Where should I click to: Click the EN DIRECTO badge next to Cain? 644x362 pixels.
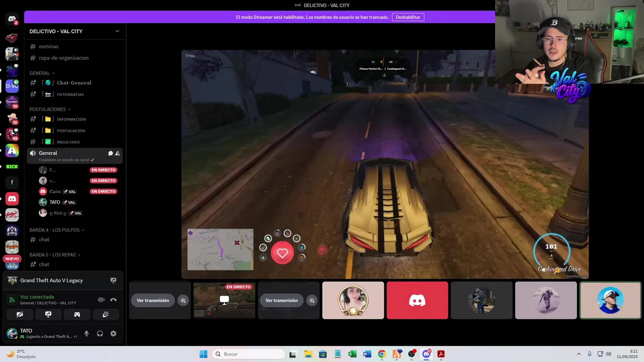click(103, 192)
